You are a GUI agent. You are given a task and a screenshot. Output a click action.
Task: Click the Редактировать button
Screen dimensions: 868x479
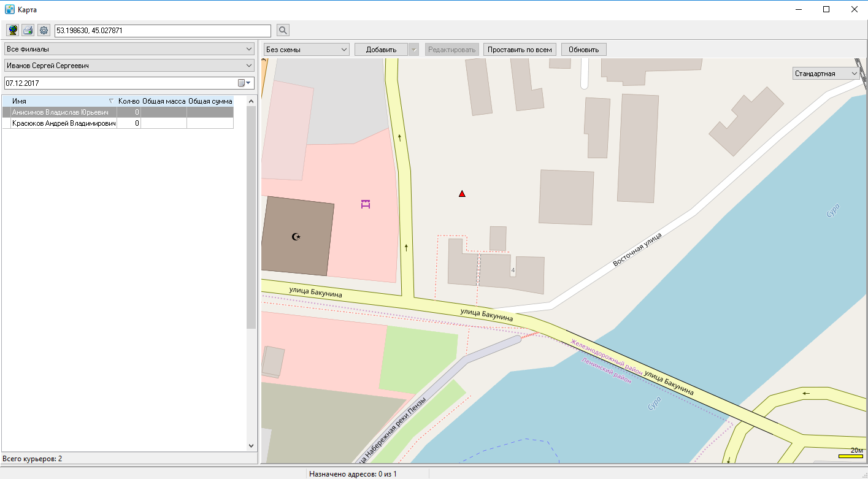tap(451, 50)
